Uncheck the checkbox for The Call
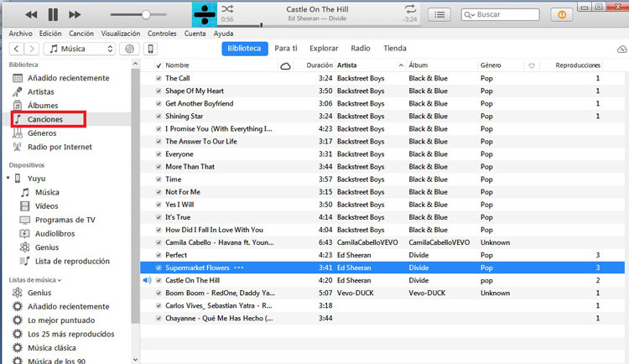Viewport: 629px width, 364px height. [x=159, y=78]
